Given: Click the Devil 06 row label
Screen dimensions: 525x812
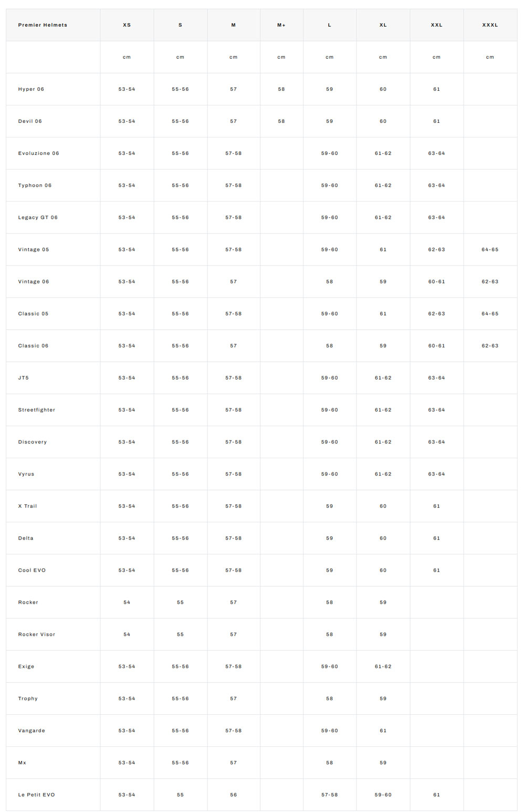Looking at the screenshot, I should coord(30,121).
